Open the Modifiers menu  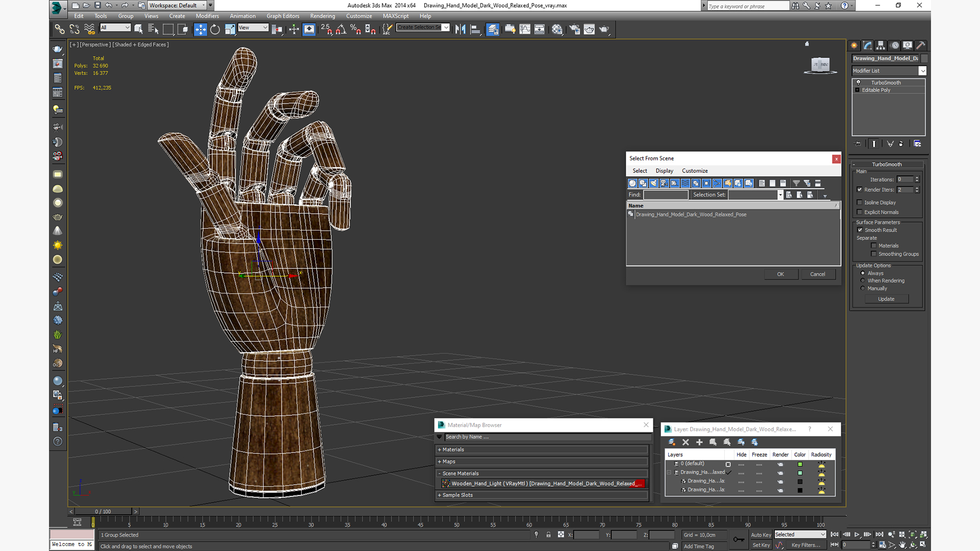[207, 16]
